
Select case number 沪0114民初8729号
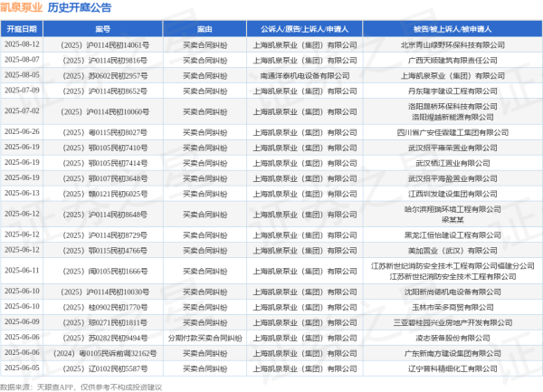118,235
